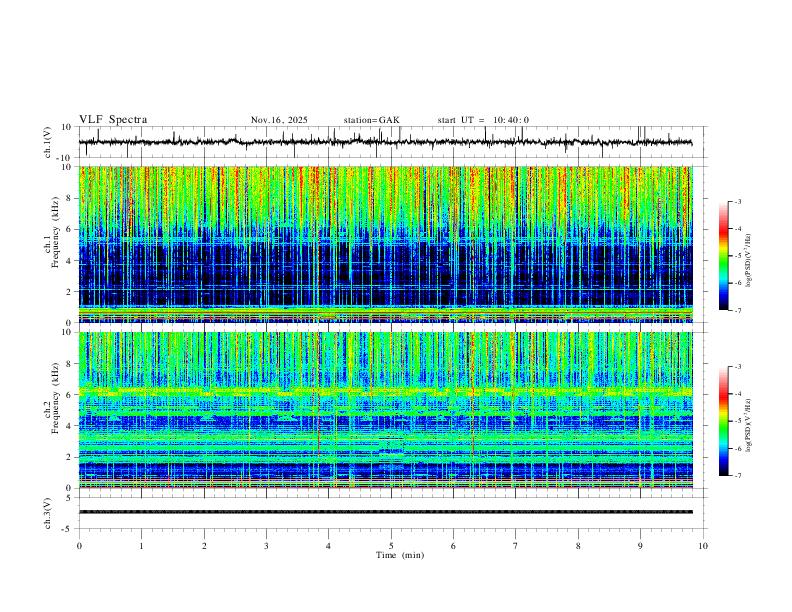Viewport: 792px width, 612px height.
Task: Click the time axis tick label '5'
Action: point(391,546)
